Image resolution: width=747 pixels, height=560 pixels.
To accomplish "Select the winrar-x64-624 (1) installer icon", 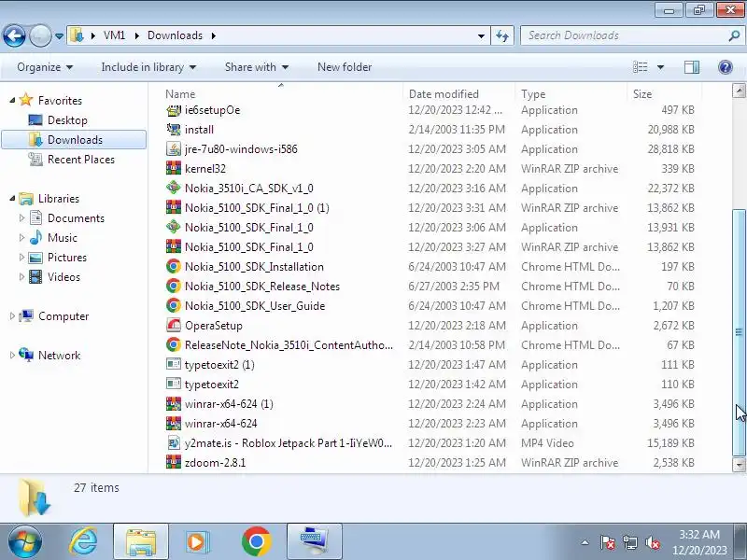I will [x=174, y=404].
